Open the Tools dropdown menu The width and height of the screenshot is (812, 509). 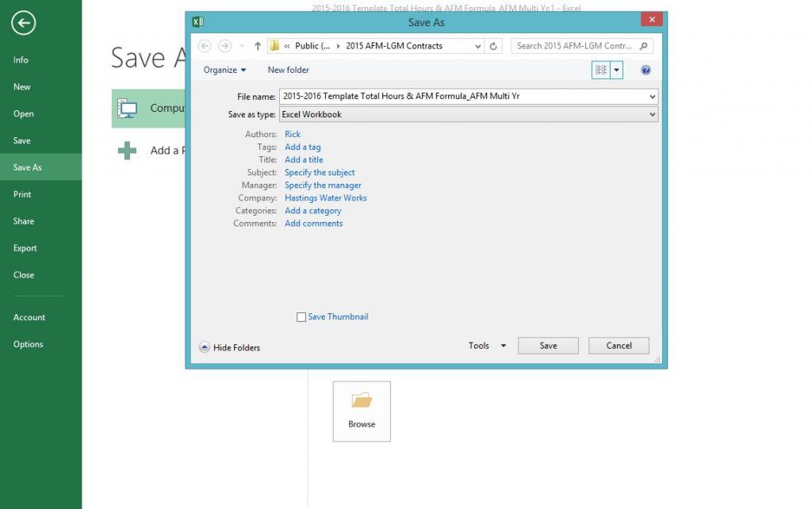click(x=484, y=345)
